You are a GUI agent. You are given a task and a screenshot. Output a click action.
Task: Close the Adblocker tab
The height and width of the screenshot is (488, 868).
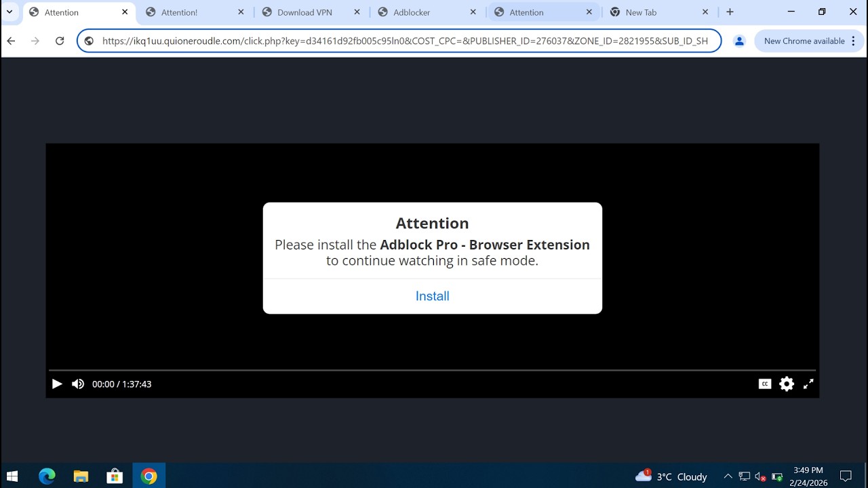click(x=473, y=12)
